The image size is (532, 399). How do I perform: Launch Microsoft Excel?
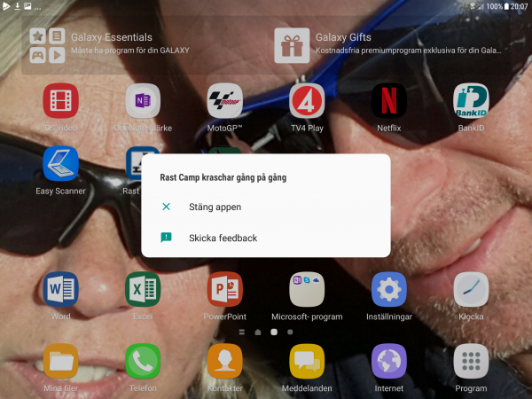tap(143, 289)
